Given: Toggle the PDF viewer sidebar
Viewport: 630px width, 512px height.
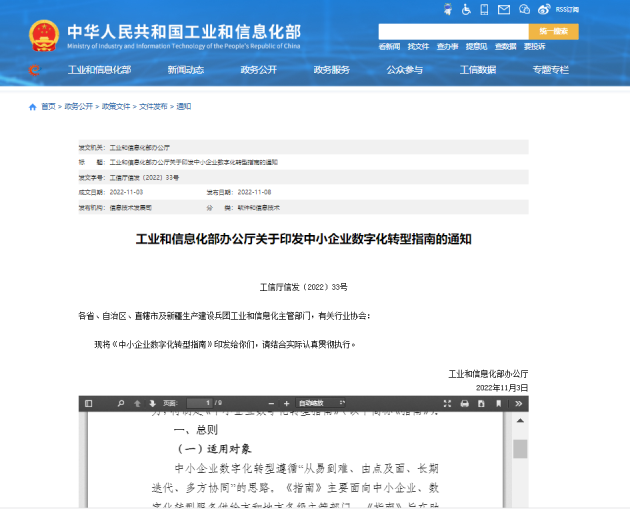Looking at the screenshot, I should click(89, 403).
